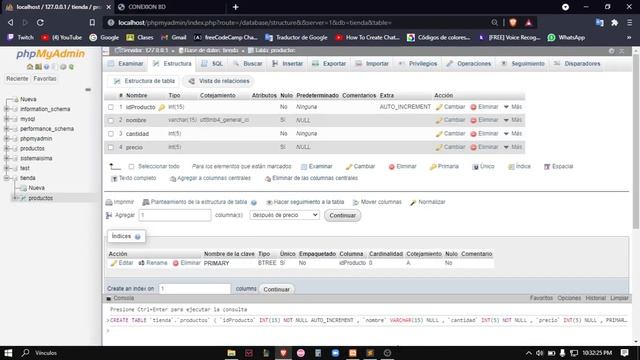Click Continuar button for create index
Image resolution: width=640 pixels, height=360 pixels.
[x=276, y=289]
